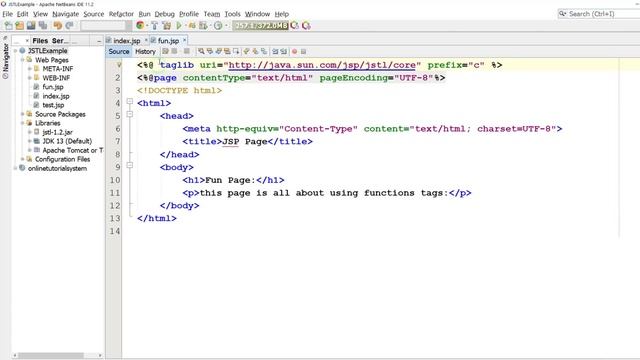
Task: Click the Next Bookmark editor icon
Action: [x=255, y=51]
